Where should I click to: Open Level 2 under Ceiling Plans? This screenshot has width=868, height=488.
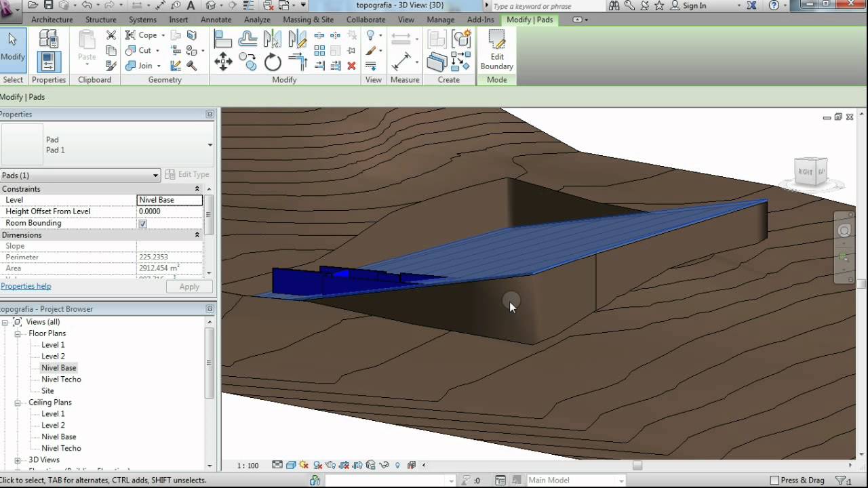point(53,426)
